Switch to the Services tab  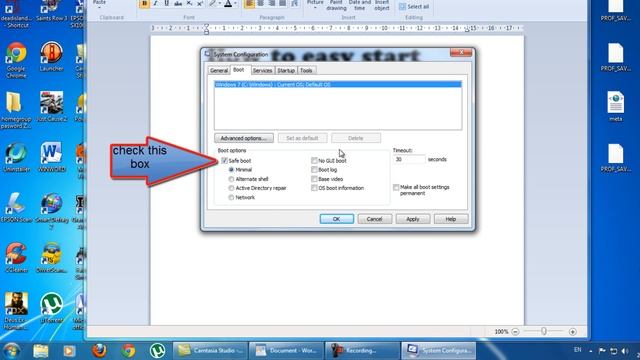(262, 70)
